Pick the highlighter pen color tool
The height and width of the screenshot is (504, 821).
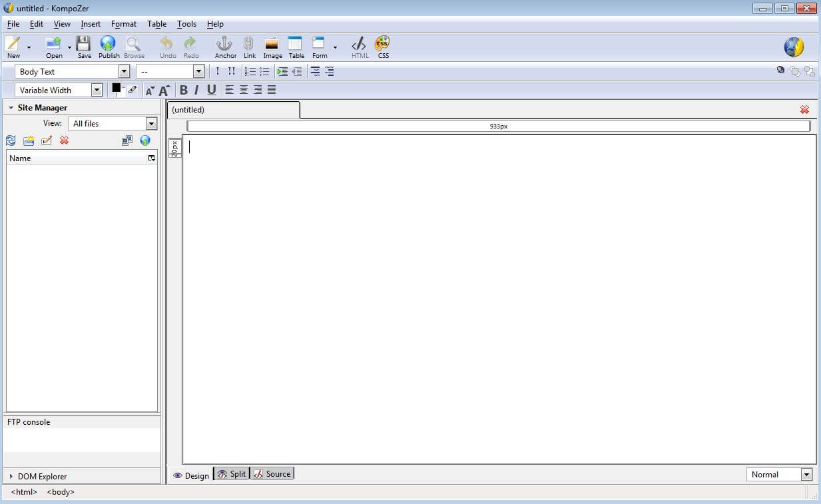[132, 89]
